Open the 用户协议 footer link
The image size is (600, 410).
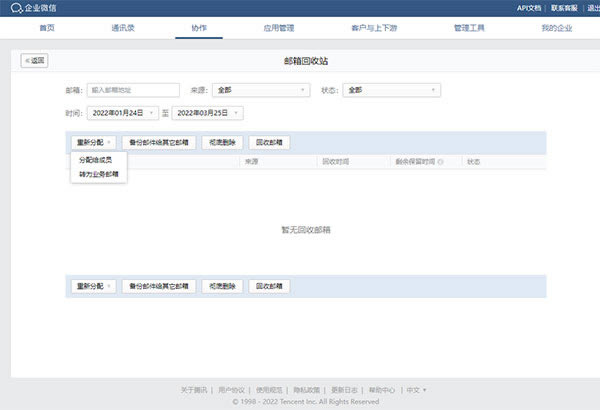[x=231, y=390]
